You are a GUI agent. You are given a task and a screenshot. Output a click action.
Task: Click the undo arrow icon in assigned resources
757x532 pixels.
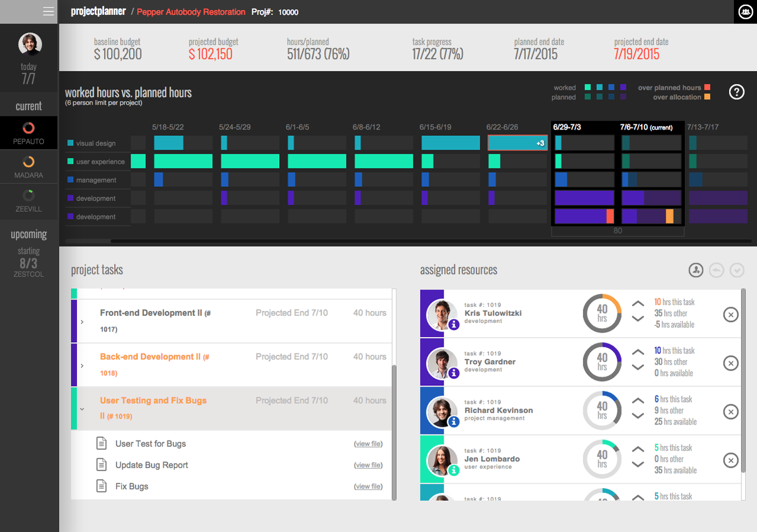pos(716,270)
